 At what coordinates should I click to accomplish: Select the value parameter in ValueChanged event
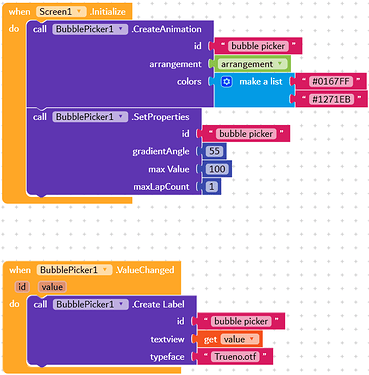coord(52,287)
